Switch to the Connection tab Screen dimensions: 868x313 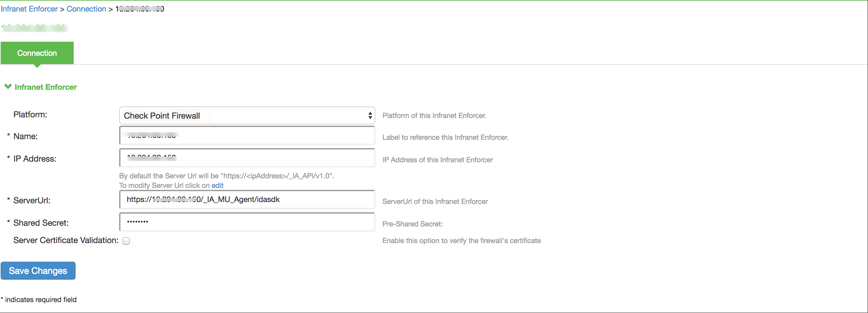tap(37, 53)
